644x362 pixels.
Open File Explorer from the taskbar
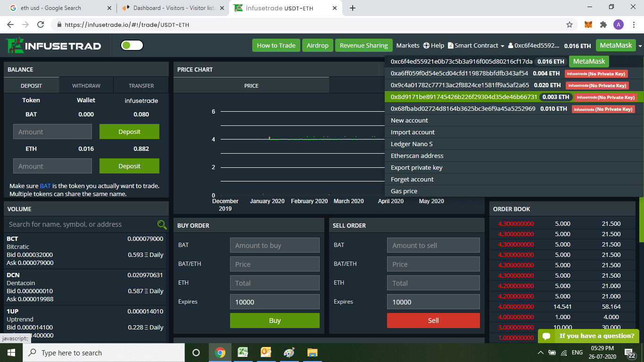[312, 353]
